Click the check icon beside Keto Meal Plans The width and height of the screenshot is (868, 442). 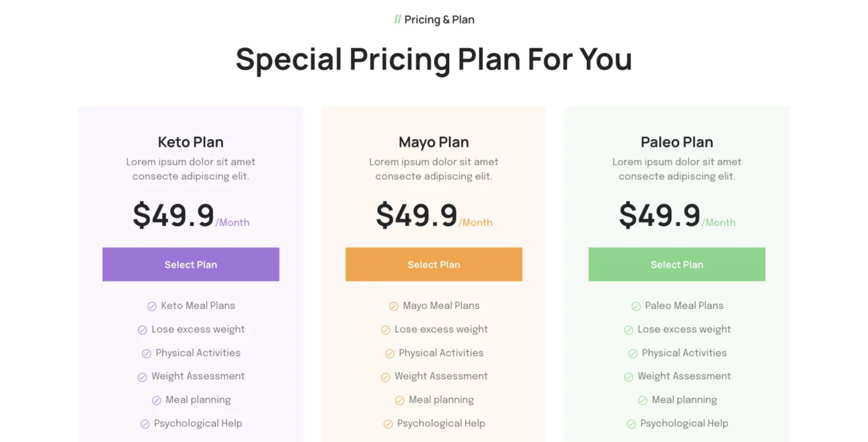pos(152,306)
